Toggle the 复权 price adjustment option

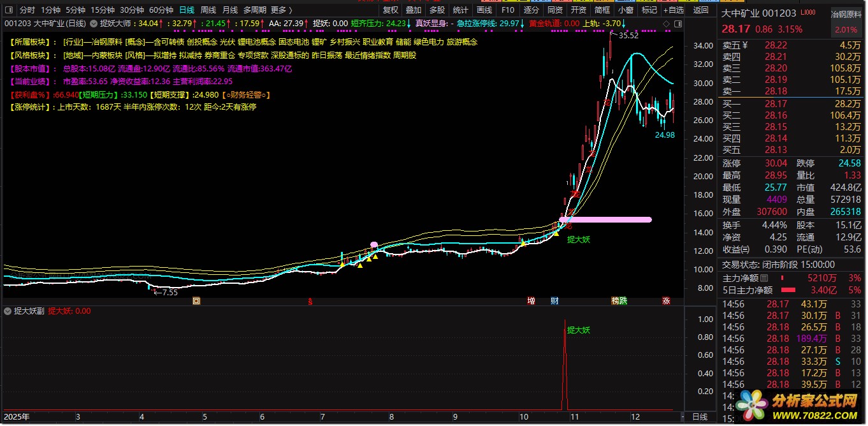[x=391, y=10]
